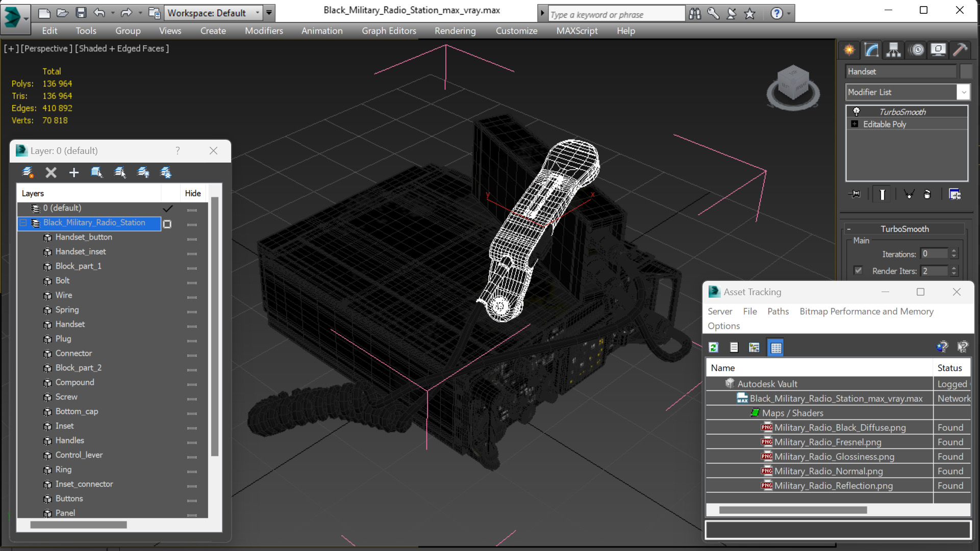
Task: Add selection to layer with plus icon
Action: (74, 173)
